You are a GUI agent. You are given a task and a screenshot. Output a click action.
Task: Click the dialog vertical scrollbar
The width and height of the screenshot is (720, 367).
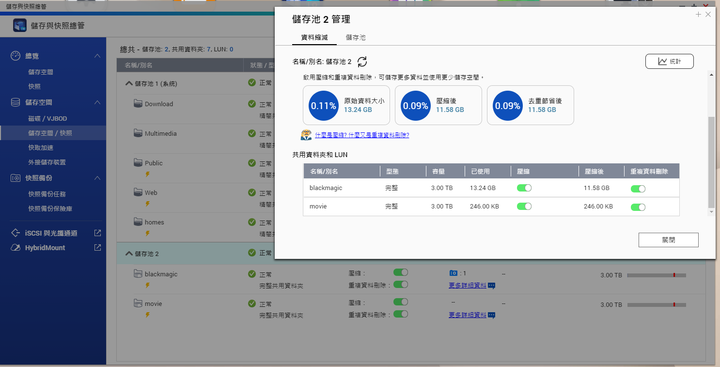(711, 163)
